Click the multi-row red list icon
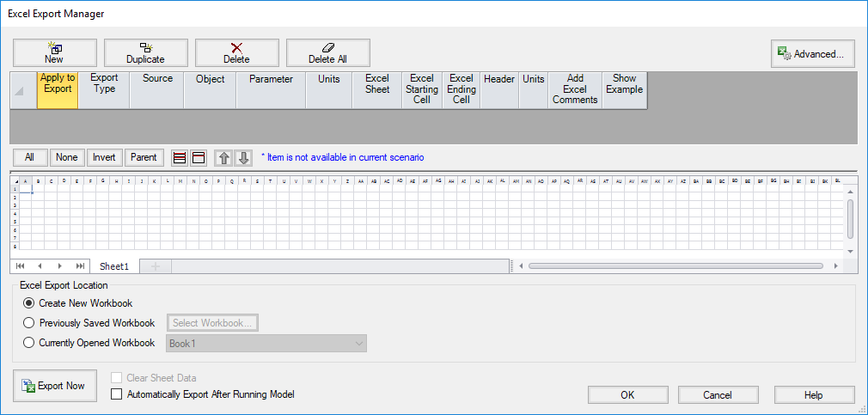 180,157
